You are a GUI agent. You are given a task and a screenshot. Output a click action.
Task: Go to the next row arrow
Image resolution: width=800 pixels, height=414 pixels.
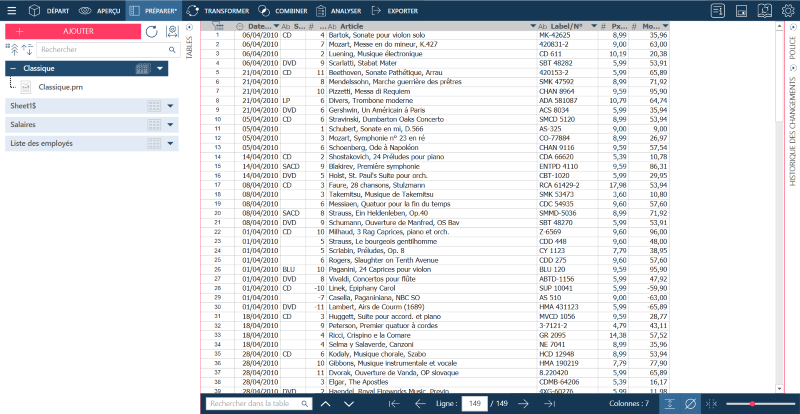tap(523, 404)
